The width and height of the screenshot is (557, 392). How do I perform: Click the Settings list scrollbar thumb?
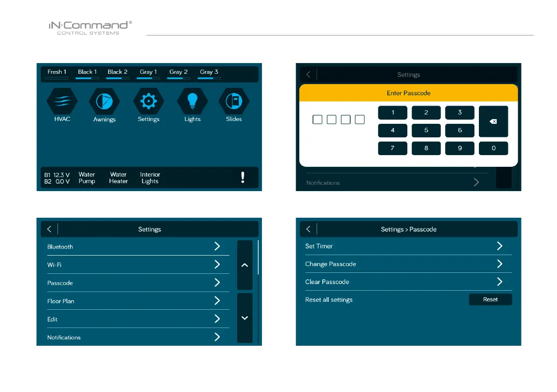258,257
